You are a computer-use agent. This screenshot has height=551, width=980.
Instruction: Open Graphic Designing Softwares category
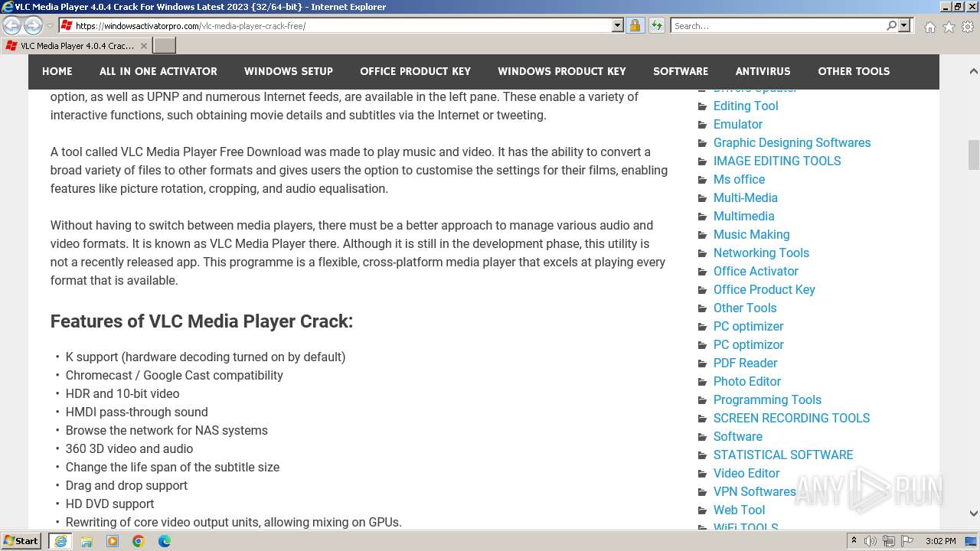click(x=792, y=143)
